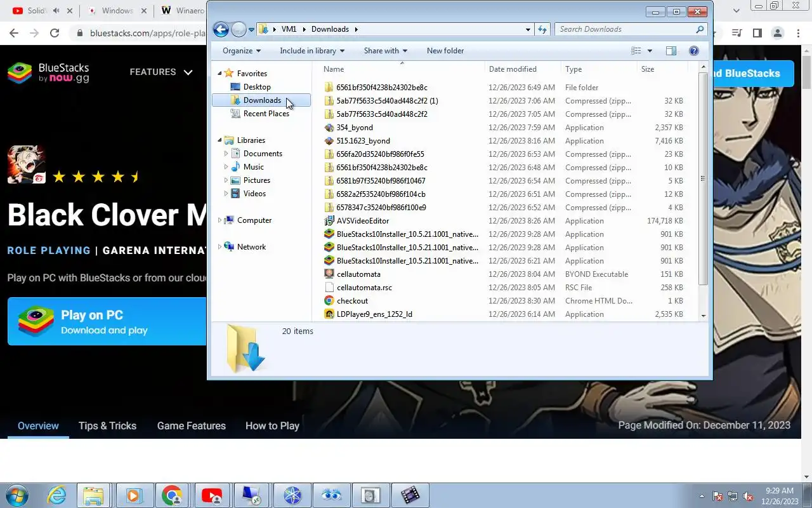Select the cellautomata.rsc file icon
The height and width of the screenshot is (508, 812).
click(329, 288)
